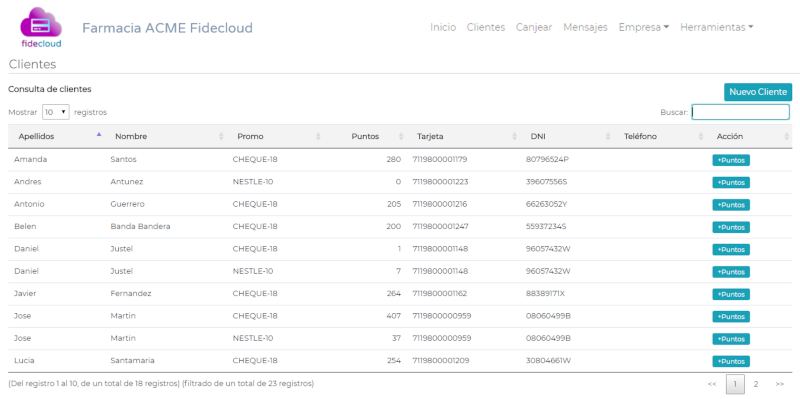Add points for Amanda Santos
This screenshot has width=800, height=399.
[x=731, y=160]
